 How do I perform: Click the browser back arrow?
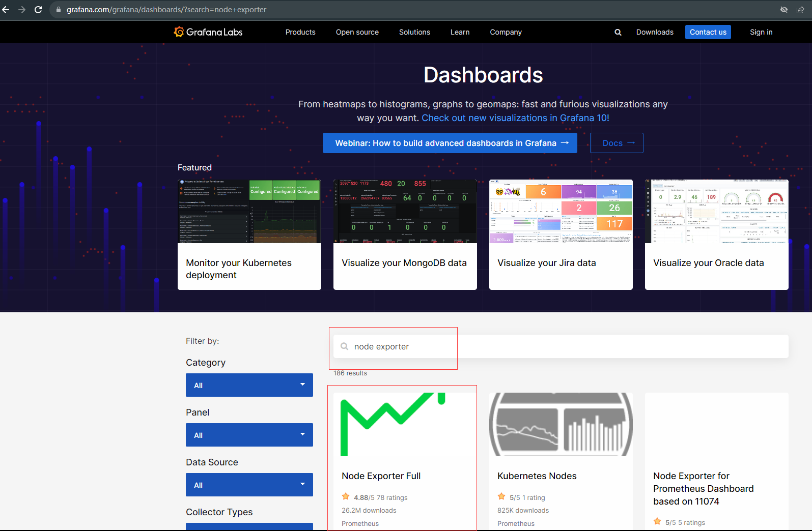6,10
